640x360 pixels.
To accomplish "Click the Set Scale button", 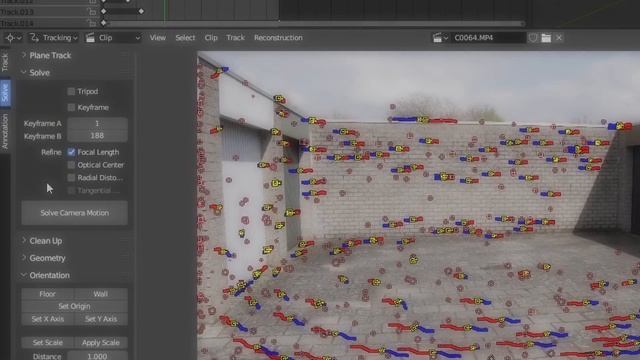I will [48, 342].
